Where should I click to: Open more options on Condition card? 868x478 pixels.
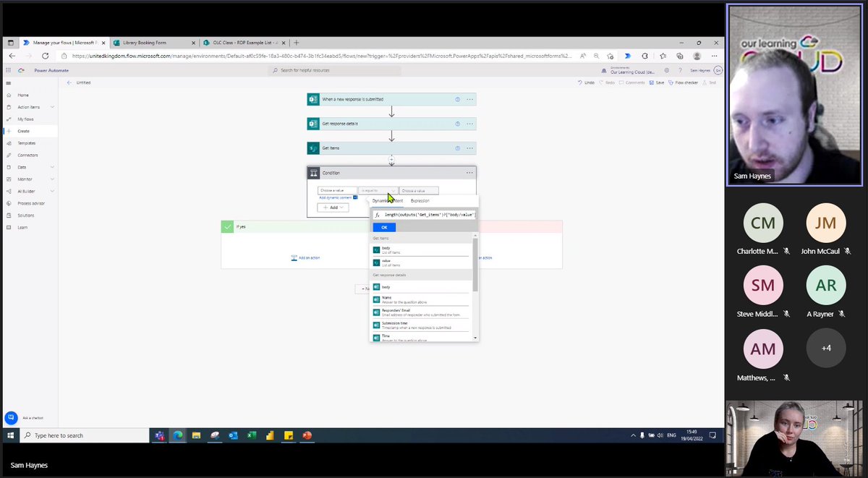coord(470,173)
